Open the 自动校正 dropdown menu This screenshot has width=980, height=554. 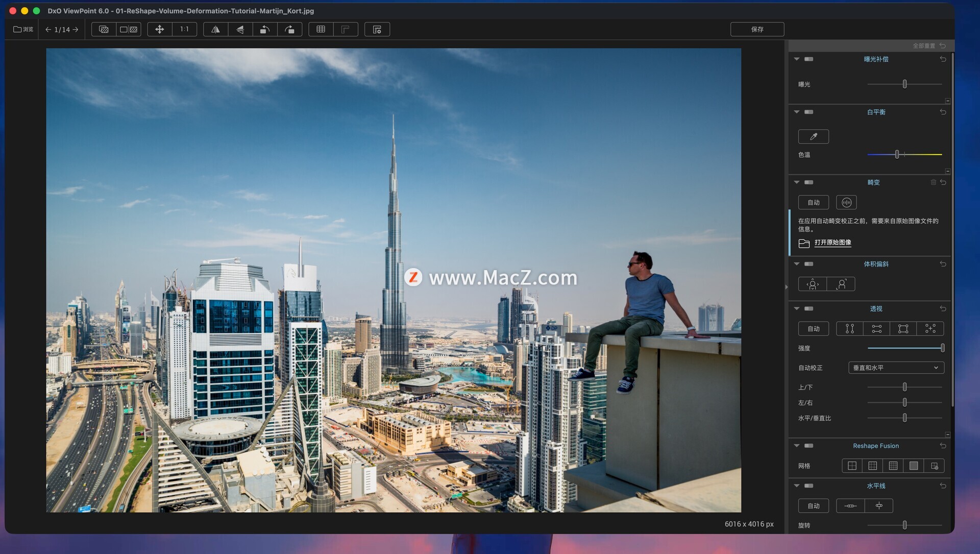point(896,368)
